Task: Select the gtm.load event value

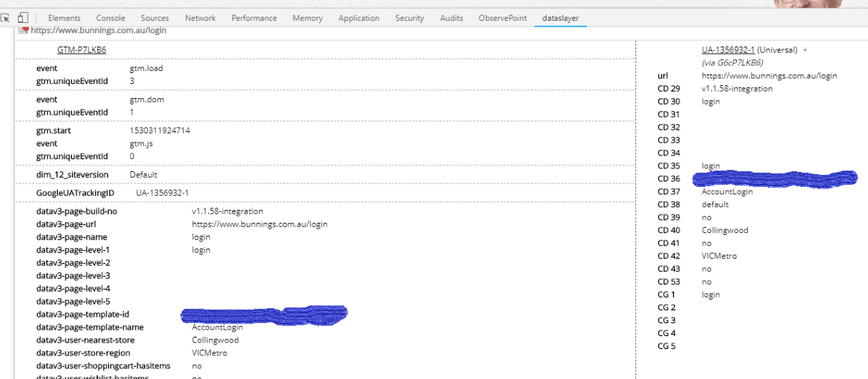Action: point(146,69)
